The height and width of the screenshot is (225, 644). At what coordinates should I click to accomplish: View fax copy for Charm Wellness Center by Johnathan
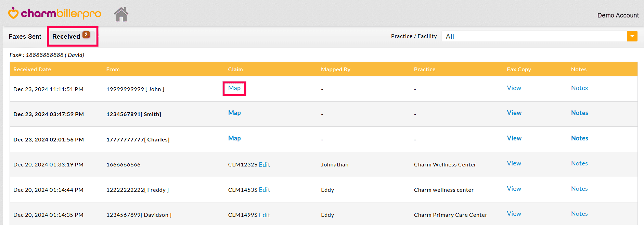pyautogui.click(x=514, y=163)
